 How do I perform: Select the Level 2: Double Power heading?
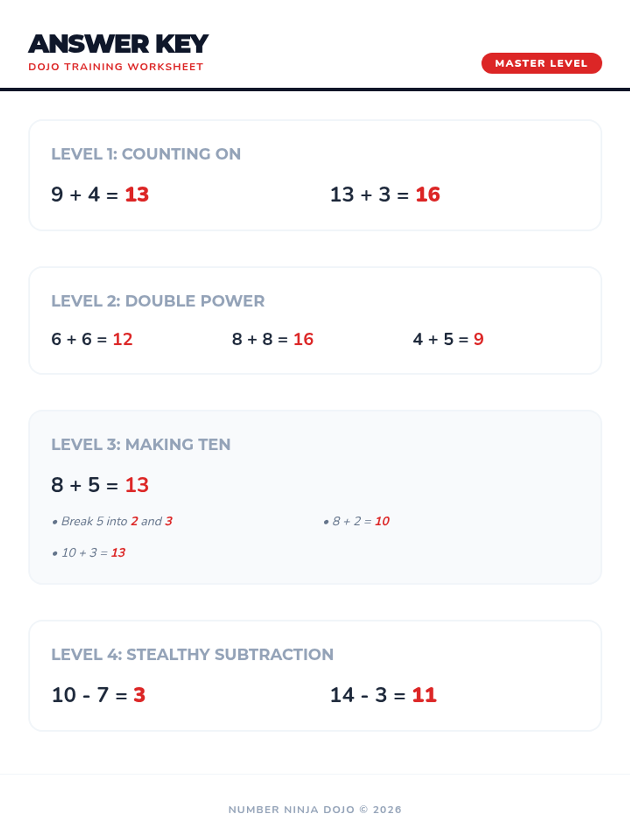tap(157, 301)
